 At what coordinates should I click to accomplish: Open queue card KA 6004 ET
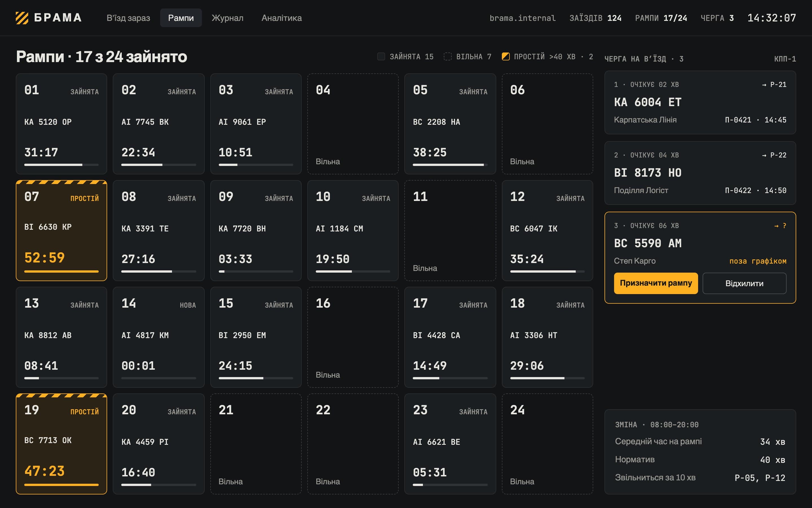pos(700,102)
